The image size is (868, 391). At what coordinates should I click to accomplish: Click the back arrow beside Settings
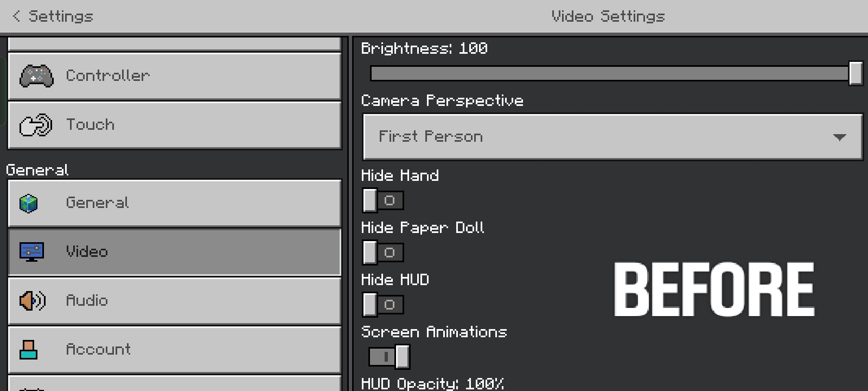coord(16,16)
